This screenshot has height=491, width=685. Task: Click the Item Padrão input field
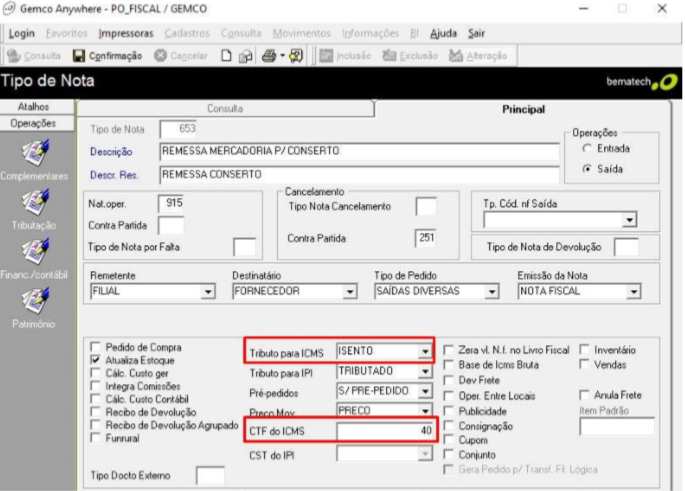coord(616,426)
